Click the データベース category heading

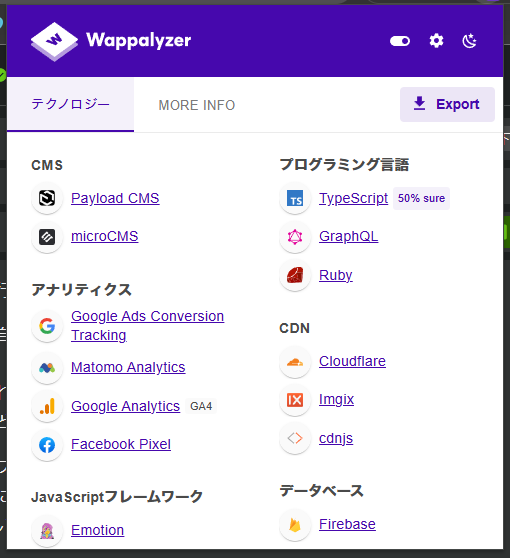click(x=321, y=491)
